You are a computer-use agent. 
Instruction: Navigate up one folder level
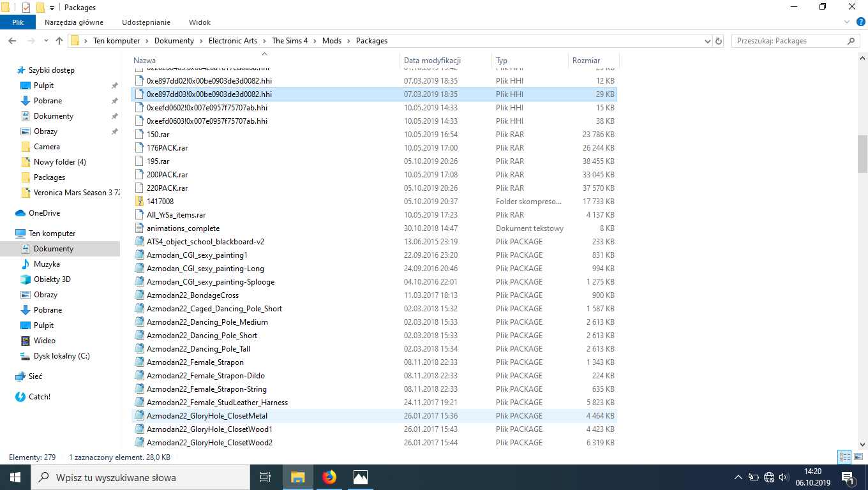[59, 40]
